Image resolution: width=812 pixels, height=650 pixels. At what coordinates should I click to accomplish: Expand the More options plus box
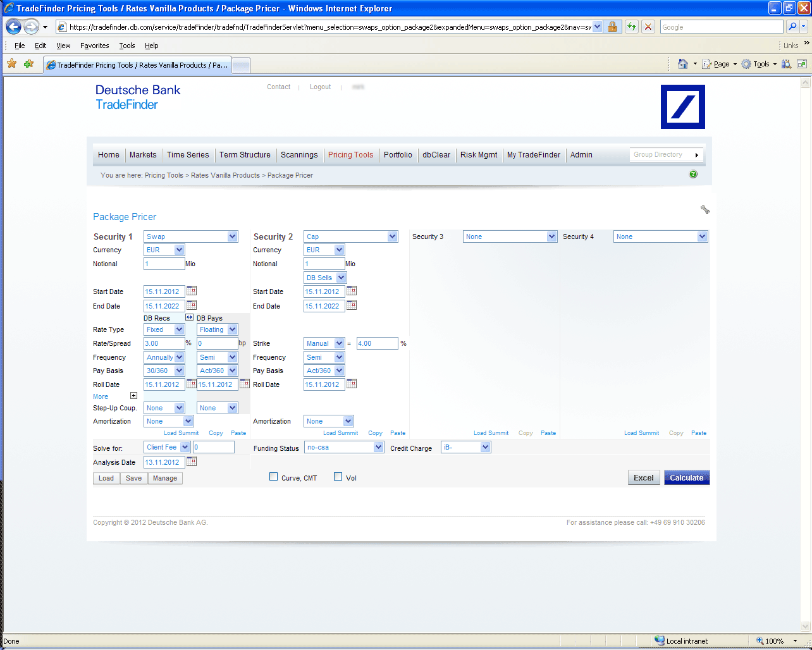pos(133,396)
